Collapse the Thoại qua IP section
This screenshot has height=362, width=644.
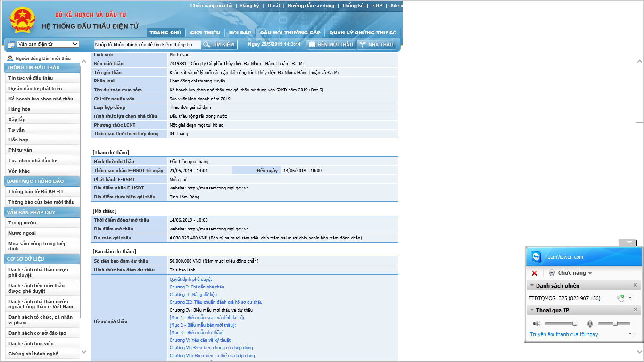[x=532, y=310]
